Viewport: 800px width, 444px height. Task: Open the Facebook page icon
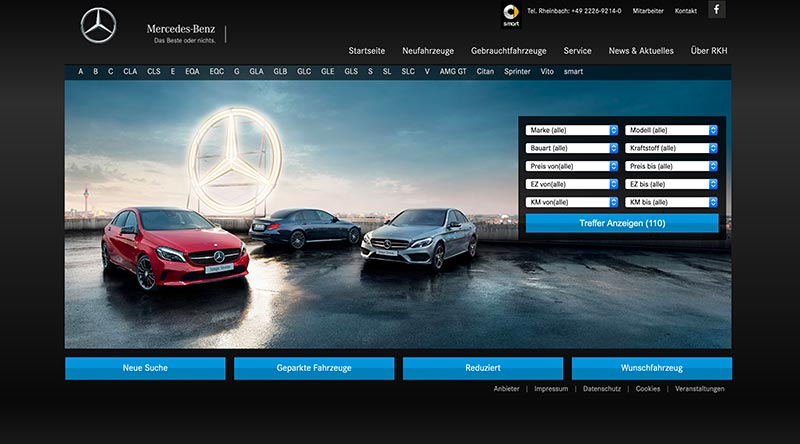716,9
